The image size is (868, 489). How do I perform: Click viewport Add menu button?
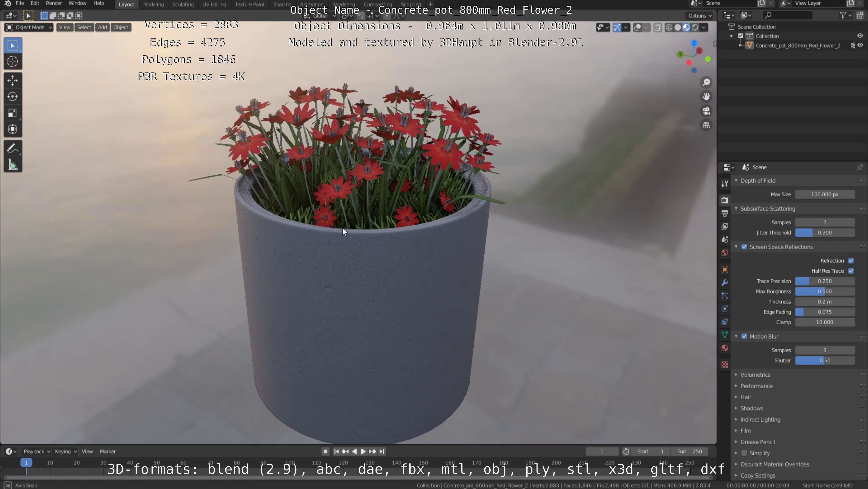(102, 28)
